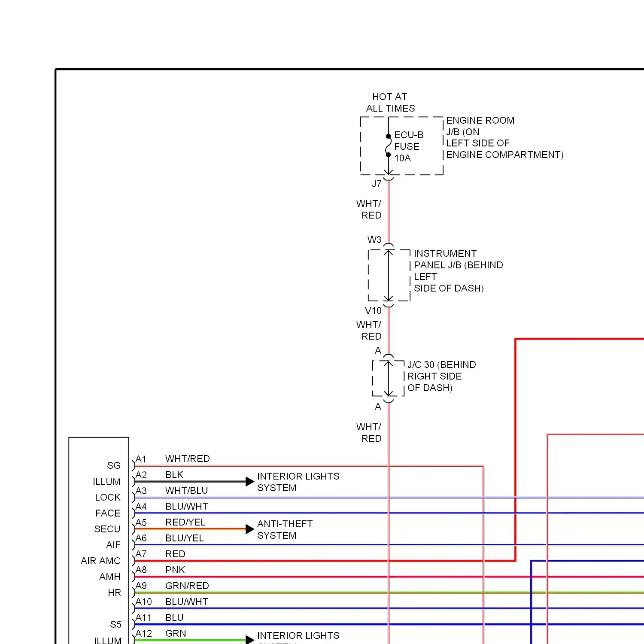
Task: Click pin A11 BLU wire label
Action: click(x=174, y=618)
